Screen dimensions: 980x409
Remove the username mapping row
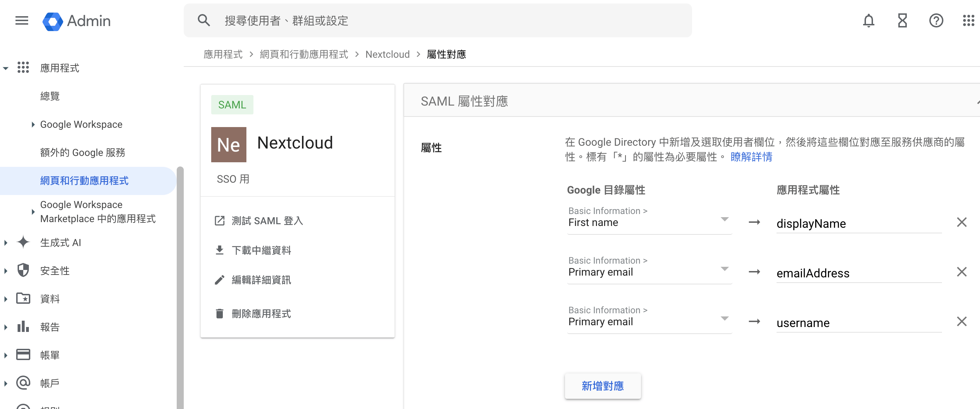pos(961,321)
